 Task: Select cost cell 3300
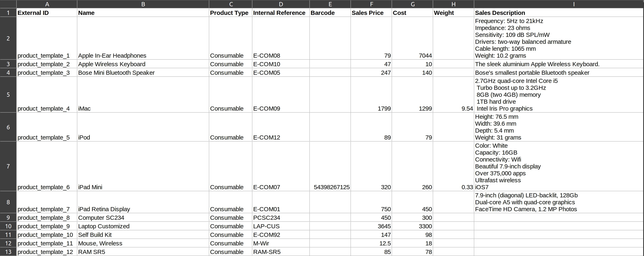click(412, 226)
